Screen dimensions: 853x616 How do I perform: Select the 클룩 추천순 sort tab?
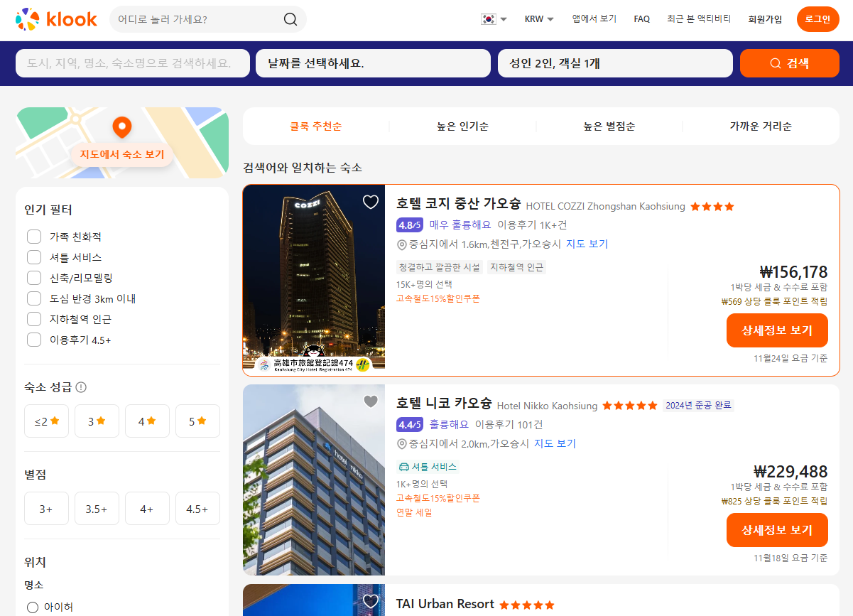316,126
